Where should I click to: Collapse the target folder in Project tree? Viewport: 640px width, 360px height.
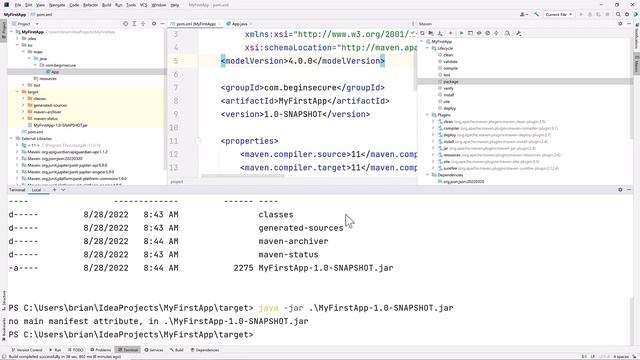18,92
